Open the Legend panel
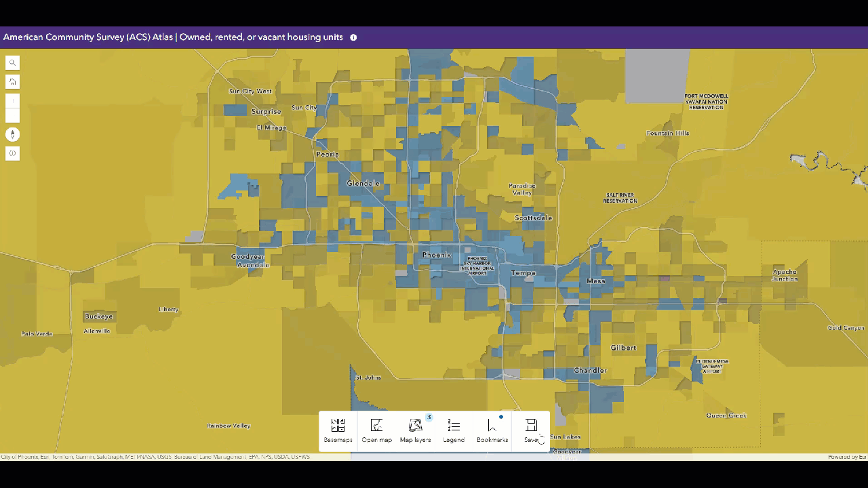 [x=454, y=430]
